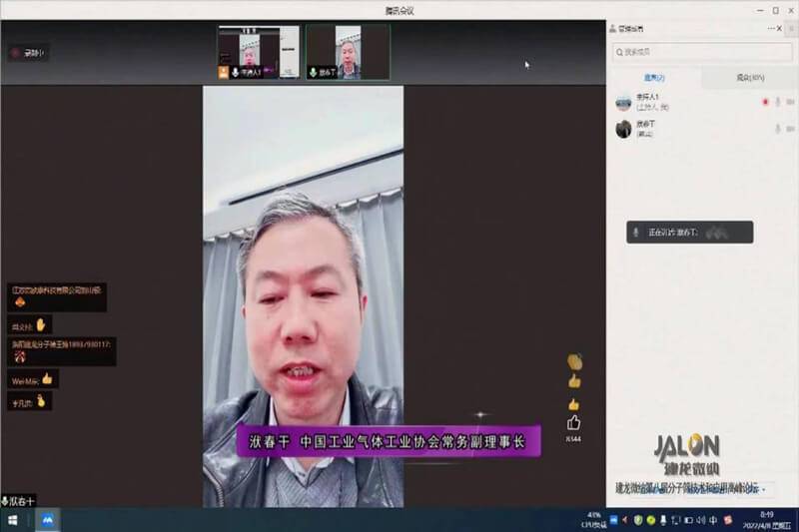Switch to the audience members tab
The height and width of the screenshot is (532, 799).
pyautogui.click(x=749, y=77)
